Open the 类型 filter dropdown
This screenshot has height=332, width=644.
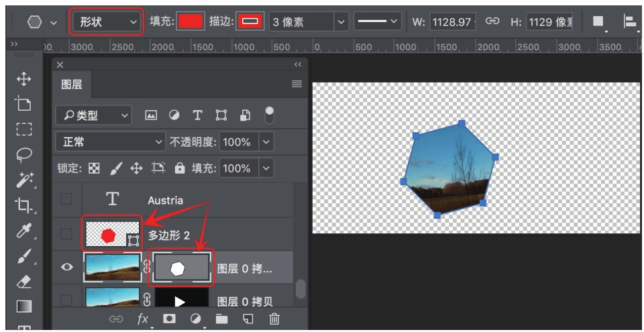94,115
